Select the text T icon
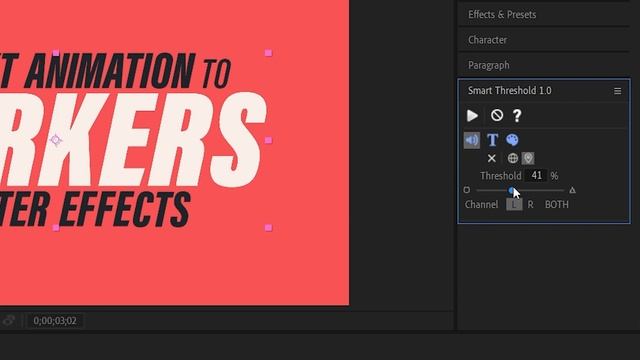Screen dimensions: 640x360 (x=492, y=140)
